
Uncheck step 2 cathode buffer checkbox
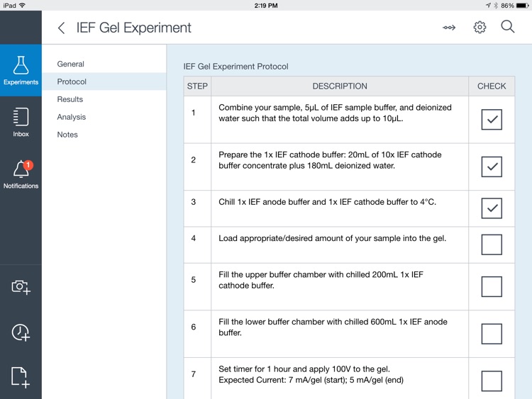(x=492, y=167)
